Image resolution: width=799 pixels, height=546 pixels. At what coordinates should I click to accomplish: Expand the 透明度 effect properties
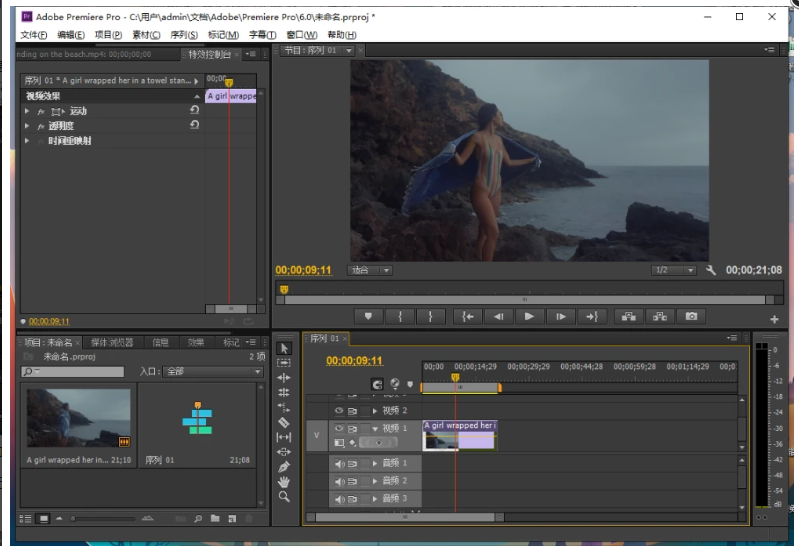click(x=28, y=126)
